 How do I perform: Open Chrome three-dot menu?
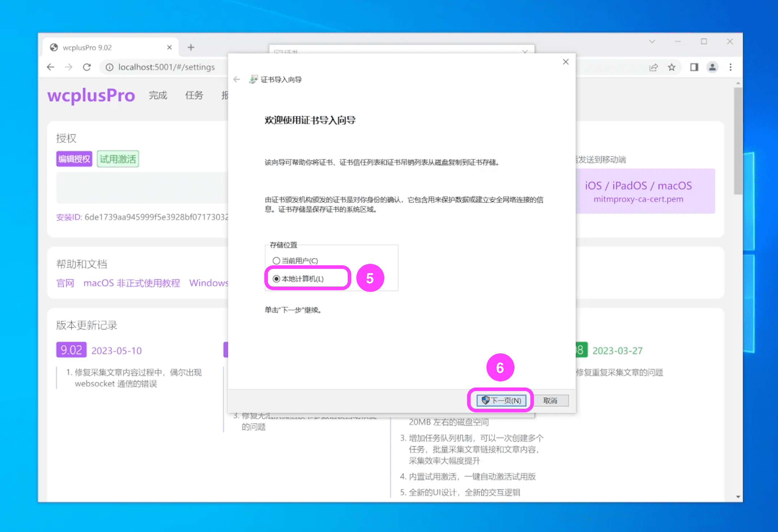[x=731, y=67]
